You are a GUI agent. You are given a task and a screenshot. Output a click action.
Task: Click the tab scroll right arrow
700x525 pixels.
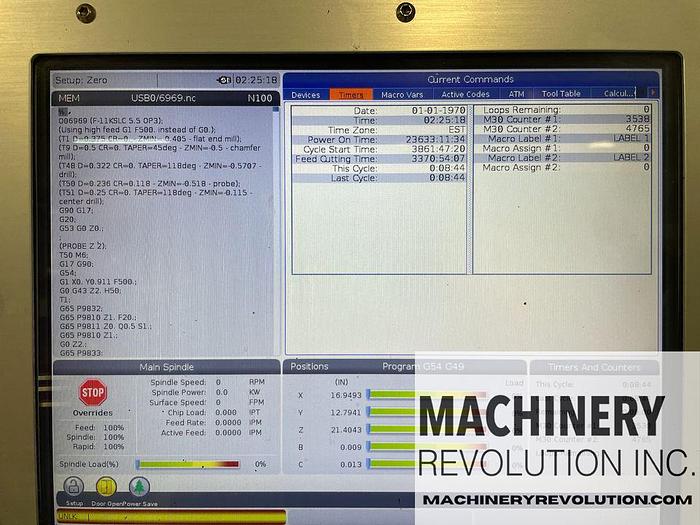(x=653, y=92)
